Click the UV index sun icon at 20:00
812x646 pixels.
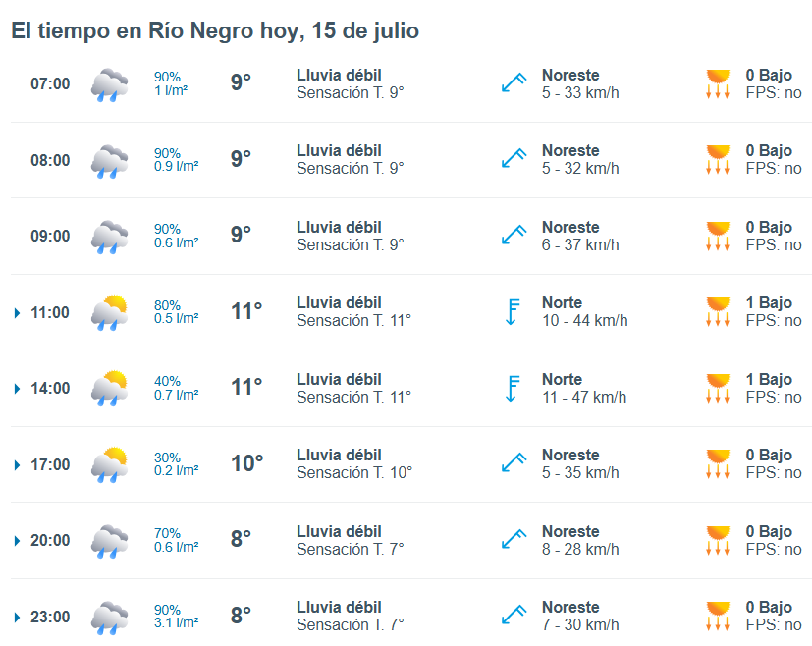[718, 540]
